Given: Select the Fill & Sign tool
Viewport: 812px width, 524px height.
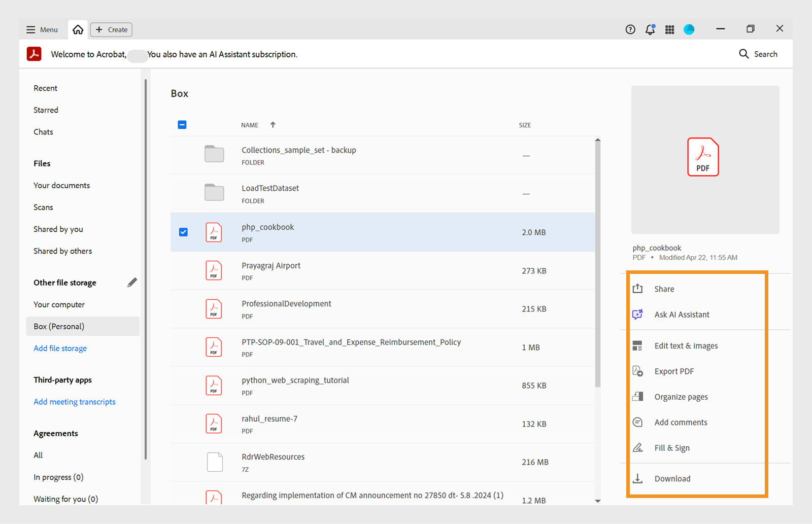Looking at the screenshot, I should click(x=672, y=447).
